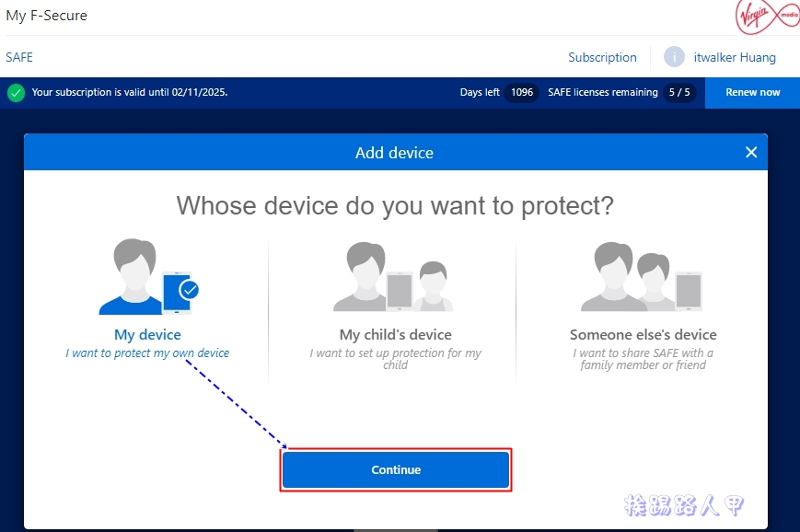800x532 pixels.
Task: Click the My child's device illustration
Action: coord(395,276)
